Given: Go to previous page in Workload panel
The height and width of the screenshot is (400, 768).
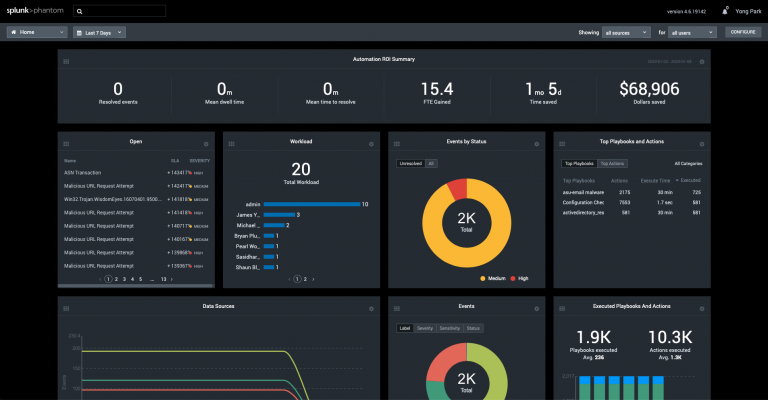Looking at the screenshot, I should point(289,279).
